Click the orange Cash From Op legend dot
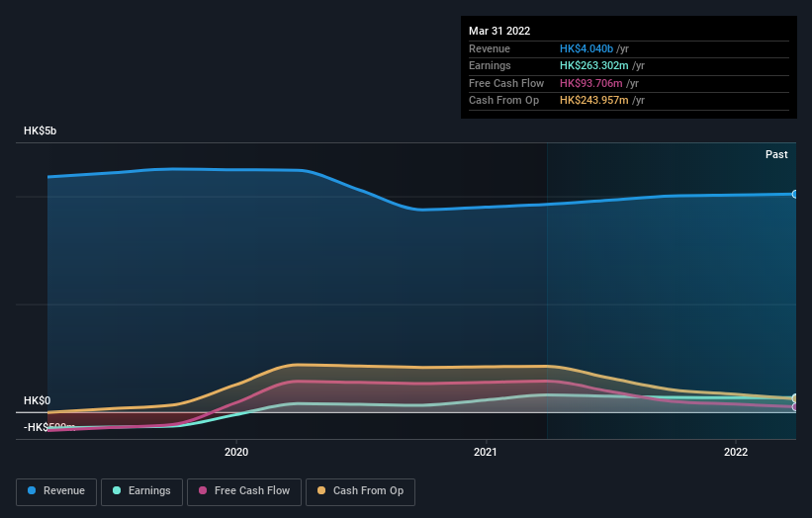The image size is (812, 518). 321,490
